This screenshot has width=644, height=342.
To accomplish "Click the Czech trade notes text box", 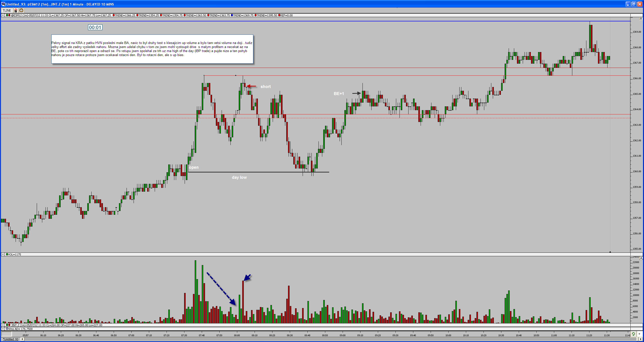I will coord(152,49).
